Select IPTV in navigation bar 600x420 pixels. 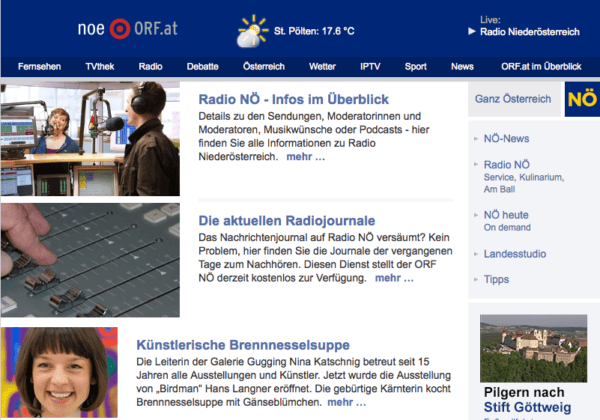pos(370,67)
